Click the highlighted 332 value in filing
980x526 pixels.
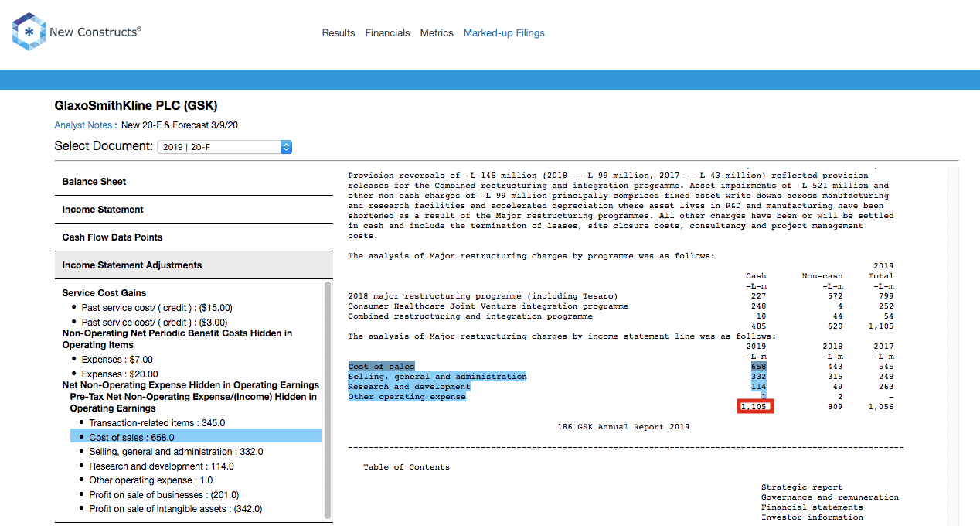758,377
